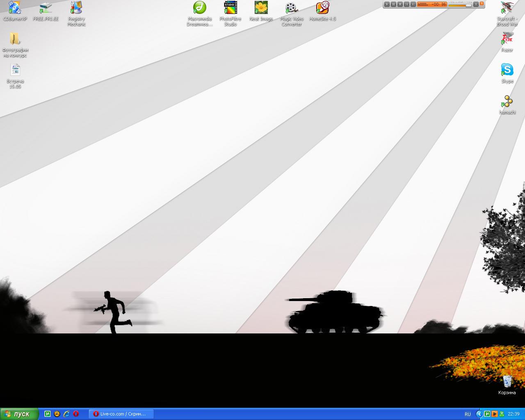
Task: Click the Hamachi desktop icon
Action: pyautogui.click(x=507, y=101)
